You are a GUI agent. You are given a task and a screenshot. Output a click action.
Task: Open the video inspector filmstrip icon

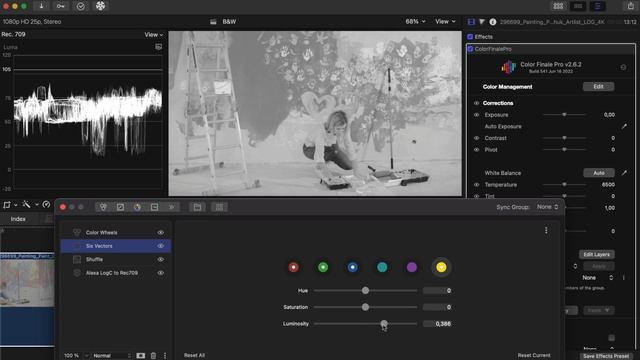coord(471,22)
